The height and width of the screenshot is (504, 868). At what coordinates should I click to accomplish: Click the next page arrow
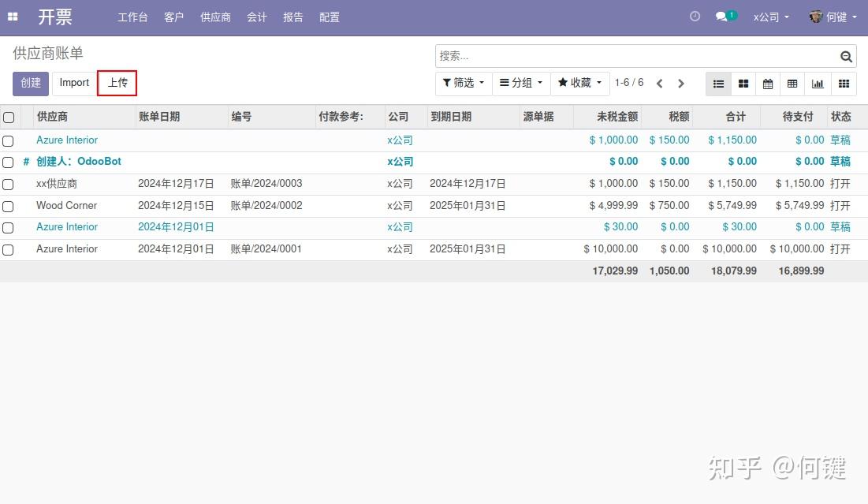coord(680,82)
